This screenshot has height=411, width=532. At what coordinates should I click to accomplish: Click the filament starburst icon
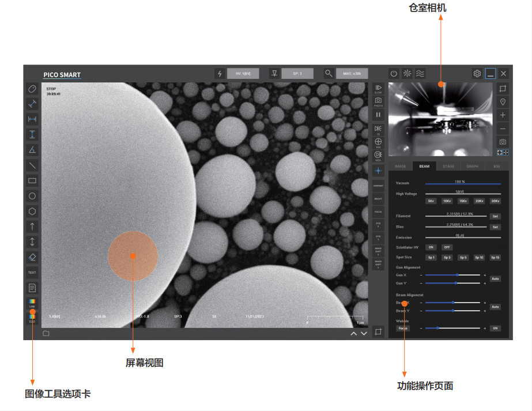coord(407,73)
